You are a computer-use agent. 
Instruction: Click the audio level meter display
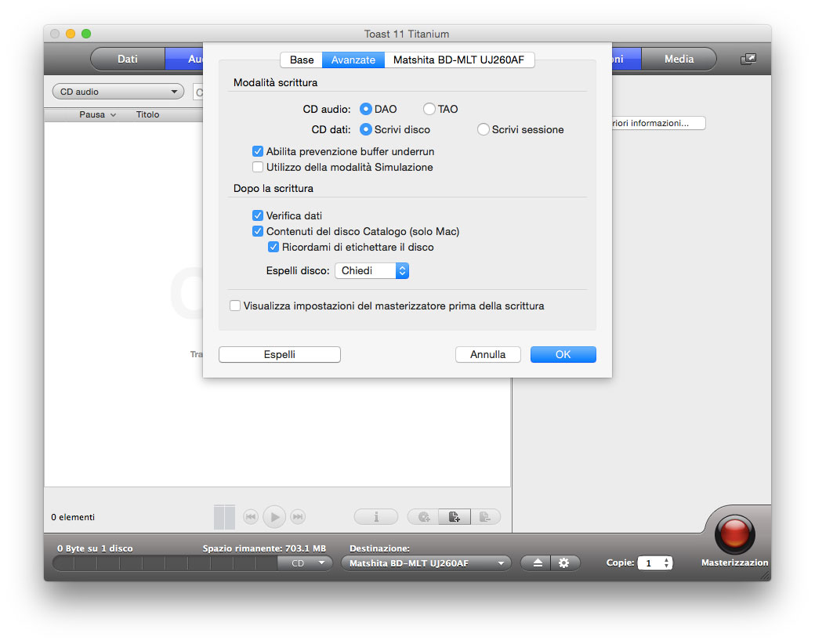(225, 517)
